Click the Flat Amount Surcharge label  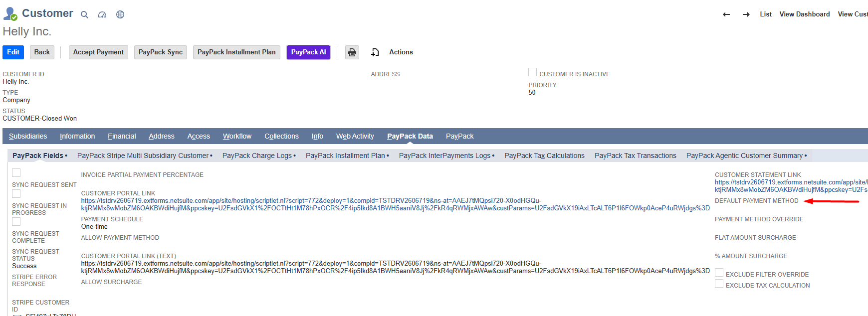coord(755,238)
